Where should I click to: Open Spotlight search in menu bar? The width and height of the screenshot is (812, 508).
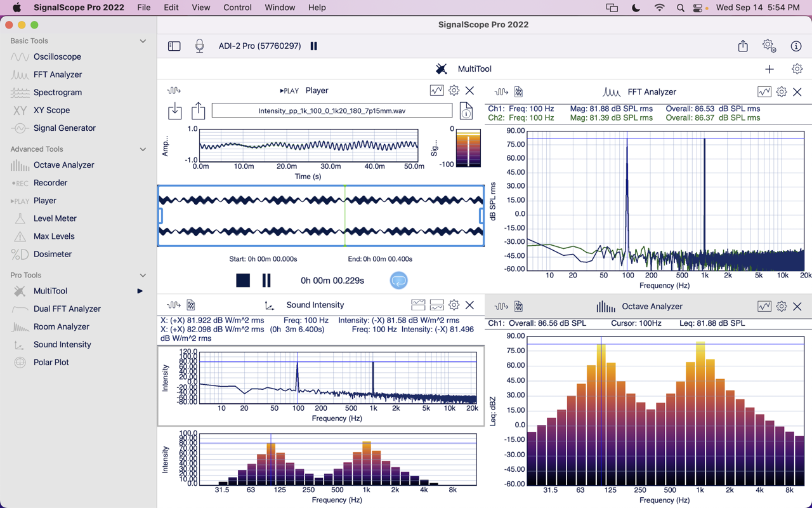click(x=680, y=8)
